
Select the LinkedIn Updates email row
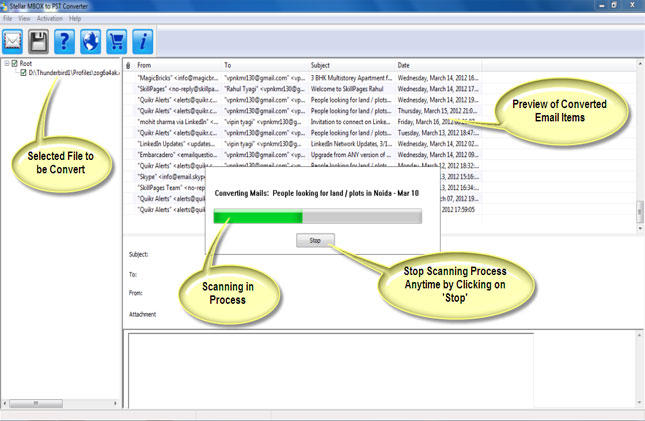point(302,144)
